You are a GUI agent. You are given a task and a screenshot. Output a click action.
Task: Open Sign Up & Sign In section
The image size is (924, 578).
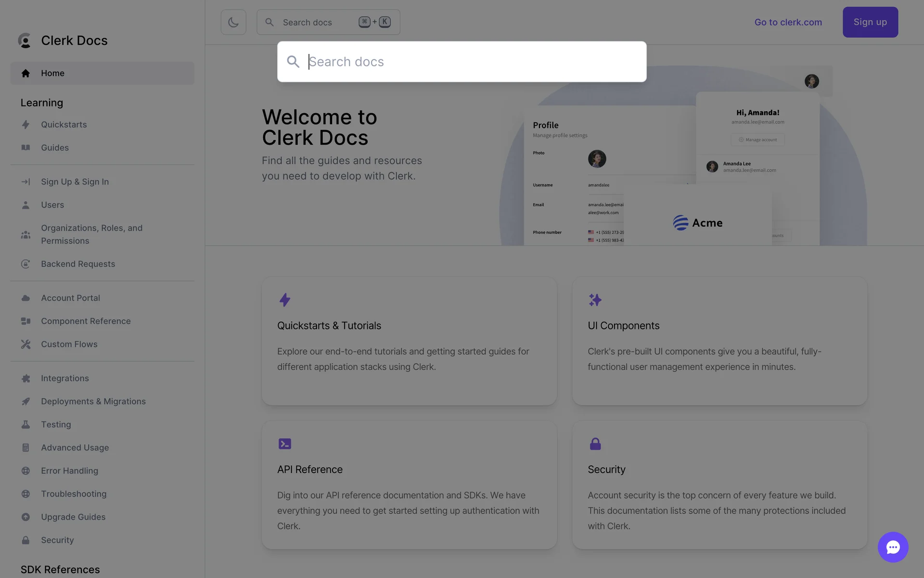(x=75, y=182)
